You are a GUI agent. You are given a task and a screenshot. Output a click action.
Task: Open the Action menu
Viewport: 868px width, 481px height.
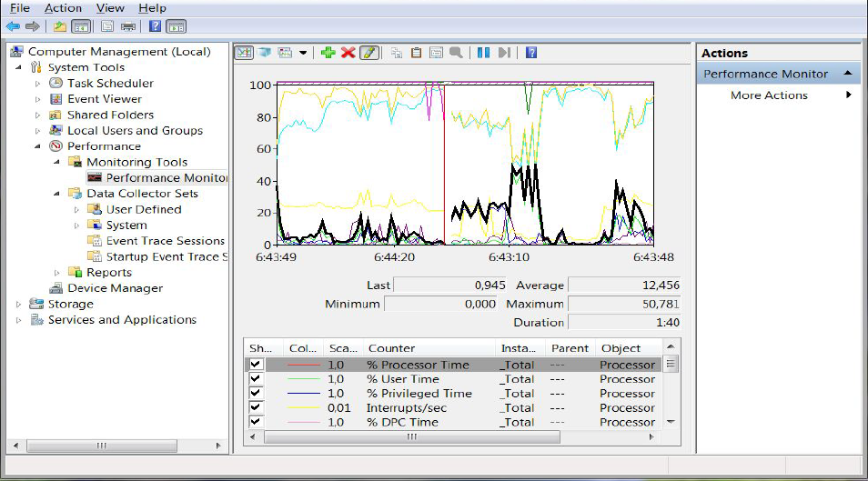(x=63, y=8)
